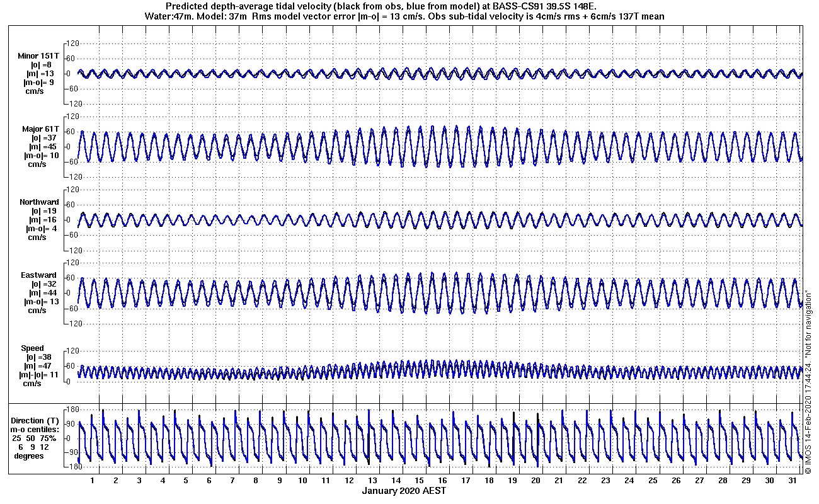Click the '|o| =37' value in Major panel
The width and height of the screenshot is (819, 504).
point(44,138)
